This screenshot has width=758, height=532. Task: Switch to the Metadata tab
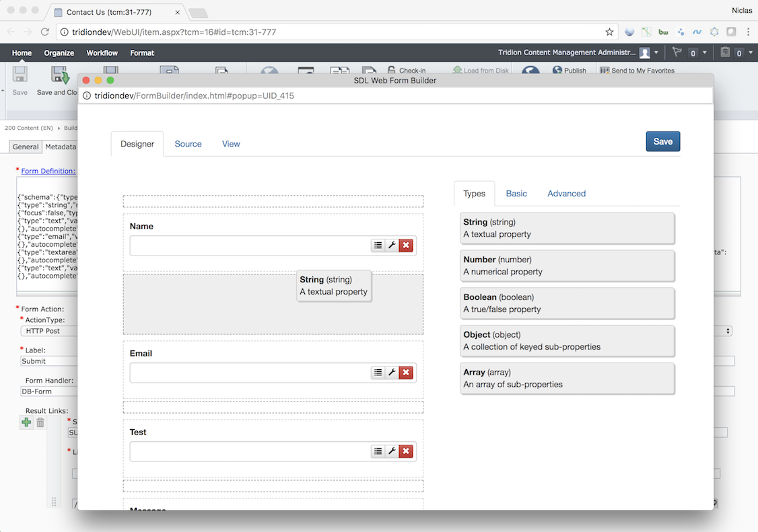(61, 147)
